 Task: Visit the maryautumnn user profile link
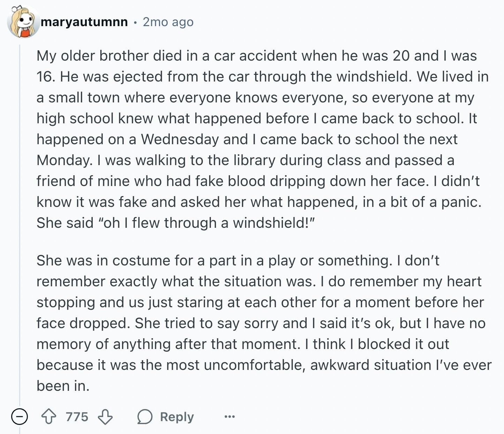(84, 22)
